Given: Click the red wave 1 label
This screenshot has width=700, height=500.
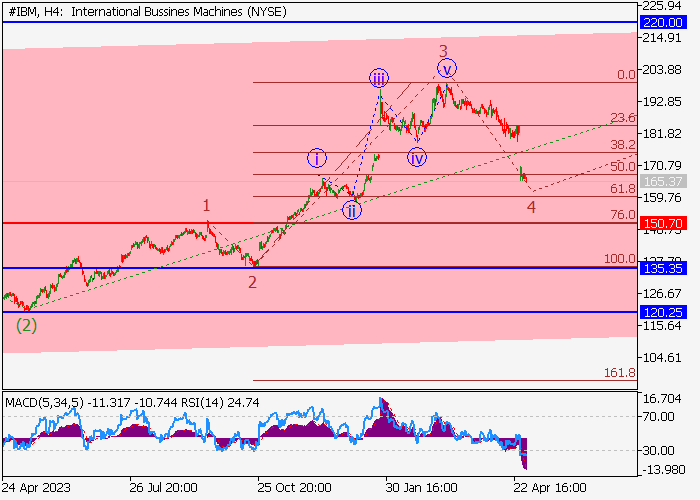Looking at the screenshot, I should click(x=206, y=205).
